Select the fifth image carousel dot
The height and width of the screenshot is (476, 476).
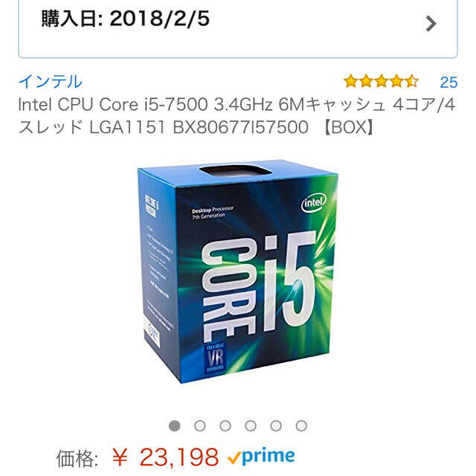pos(276,425)
